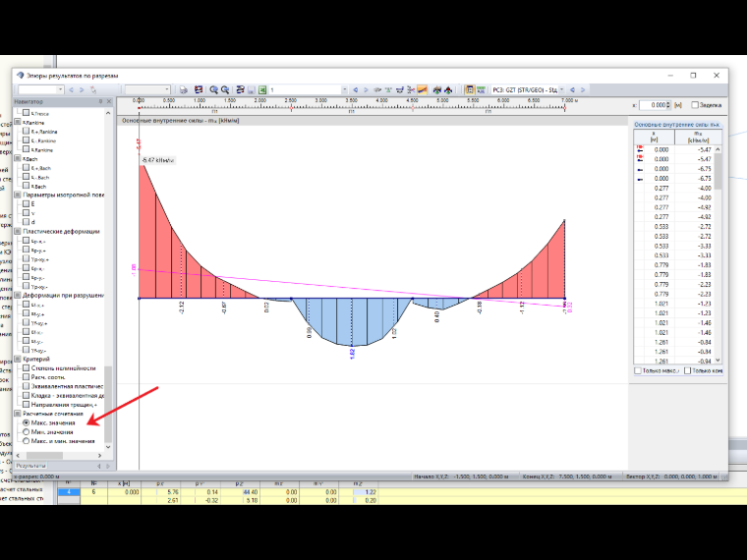Close the Навигатор panel with its X
This screenshot has height=560, width=747.
[x=109, y=101]
